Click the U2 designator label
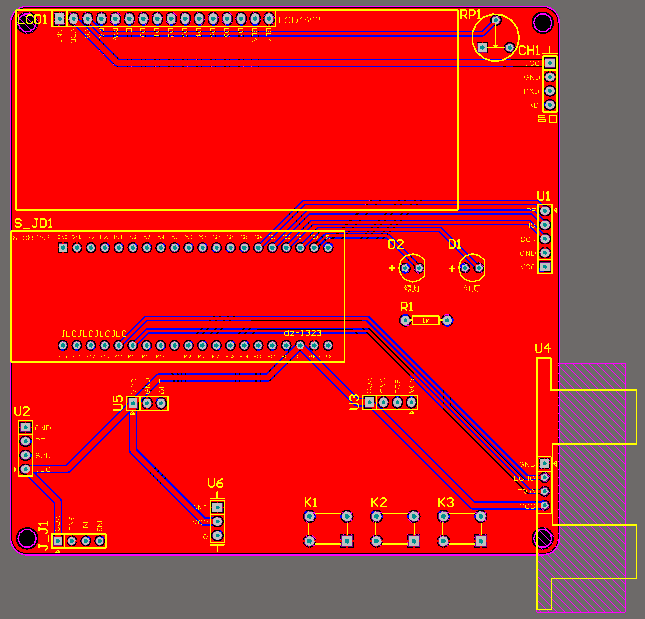The width and height of the screenshot is (645, 619). point(22,412)
